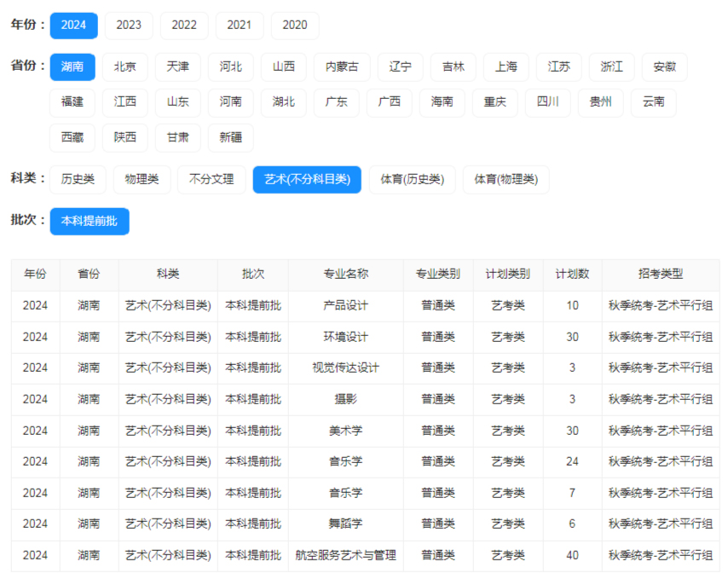
Task: Click 视觉传达设计 major cell
Action: [x=346, y=368]
